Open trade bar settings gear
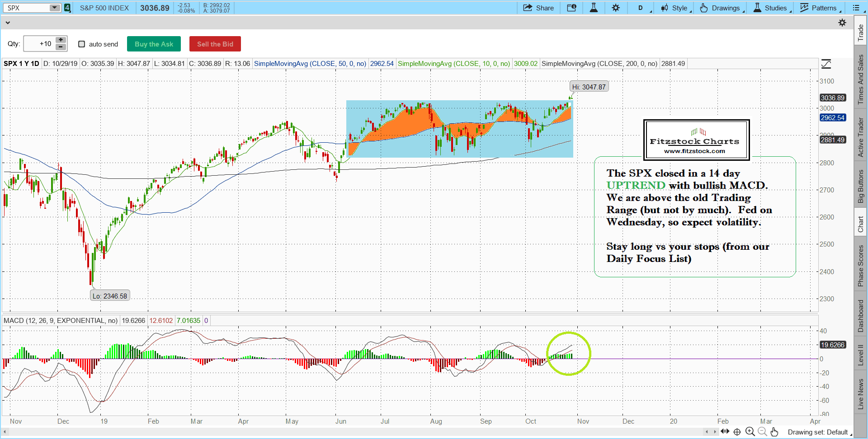The image size is (868, 439). pos(842,23)
